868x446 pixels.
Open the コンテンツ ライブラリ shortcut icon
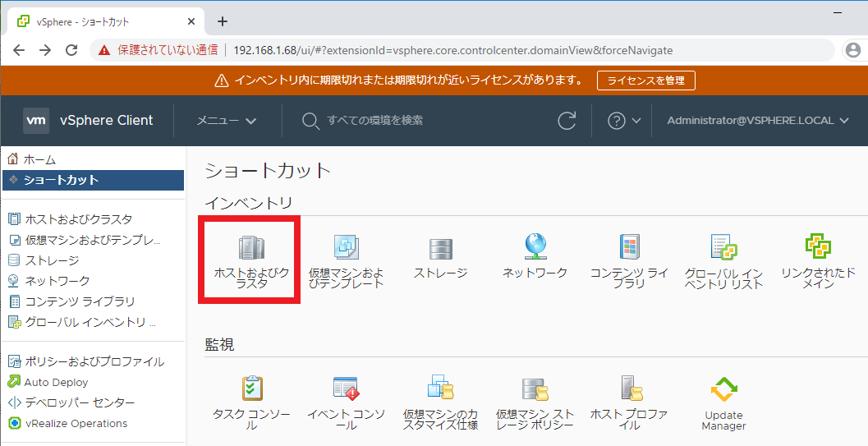pos(629,246)
